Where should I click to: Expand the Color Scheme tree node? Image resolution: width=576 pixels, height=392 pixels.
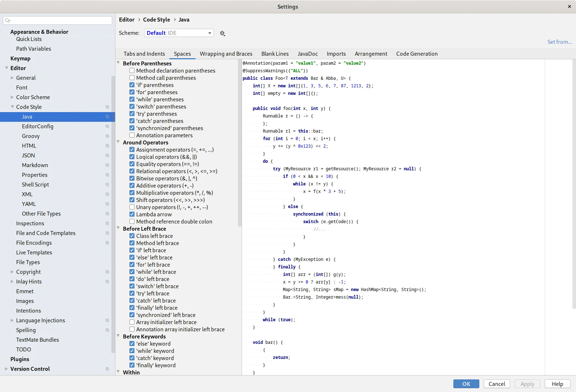12,97
